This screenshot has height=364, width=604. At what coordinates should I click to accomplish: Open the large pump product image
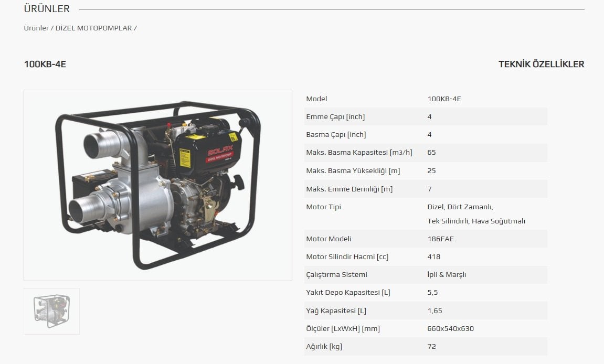point(158,185)
